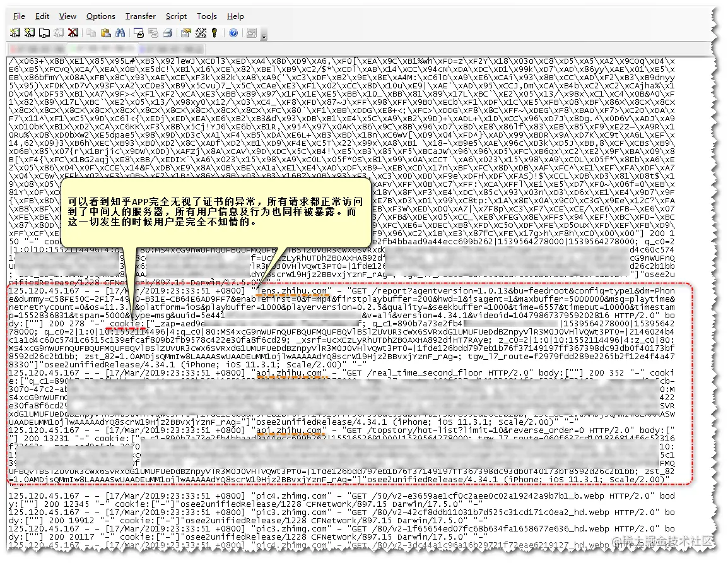Click pic4.zhimg.com on the v2-e3659ae1 line
Screen dimensions: 728x563
pos(292,496)
